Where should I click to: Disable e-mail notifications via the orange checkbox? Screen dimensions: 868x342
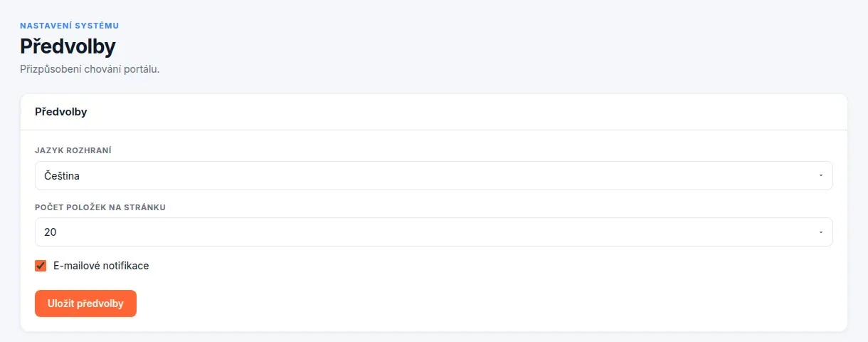click(41, 266)
